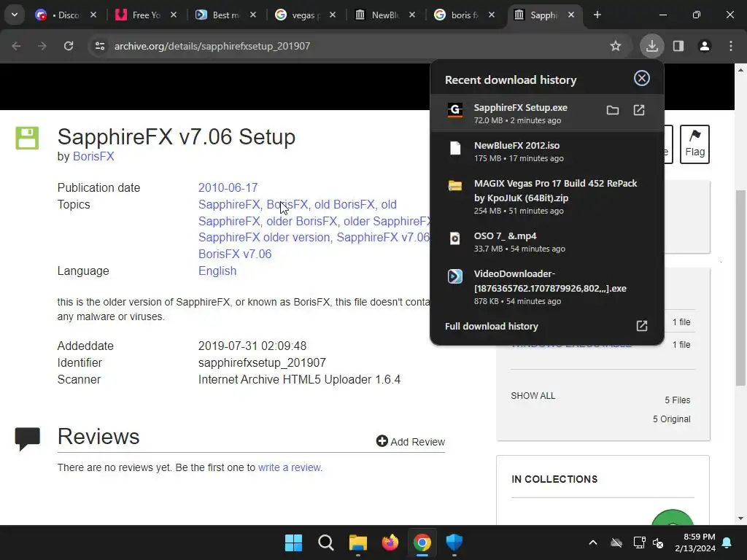Expand hidden system tray icons chevron
Screen dimensions: 747x560
pyautogui.click(x=592, y=542)
